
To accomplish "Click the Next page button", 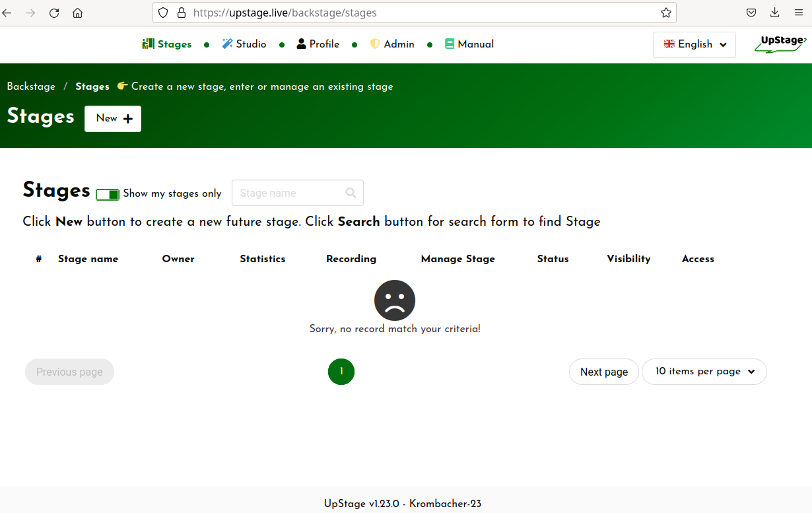I will (x=604, y=372).
